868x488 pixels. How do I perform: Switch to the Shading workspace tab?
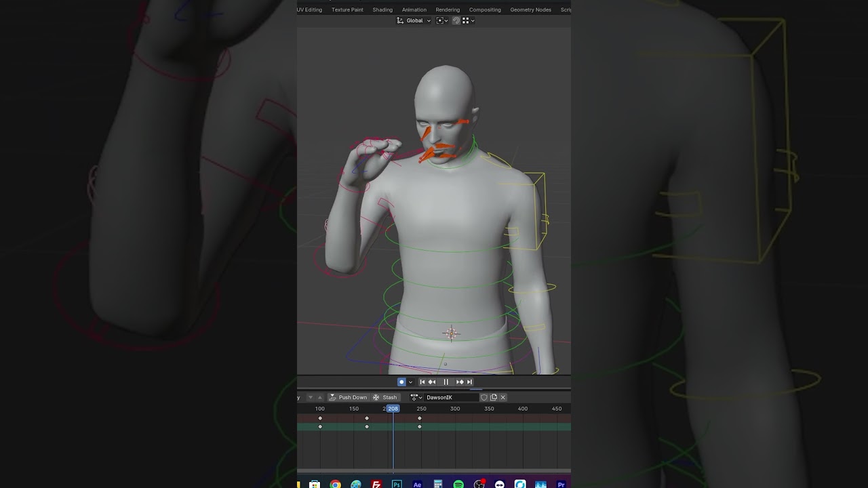pyautogui.click(x=382, y=9)
